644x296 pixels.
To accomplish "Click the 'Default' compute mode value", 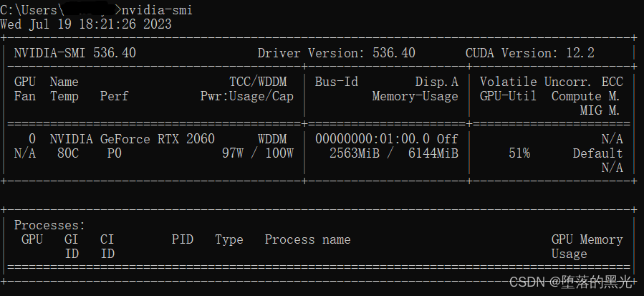I will [598, 153].
